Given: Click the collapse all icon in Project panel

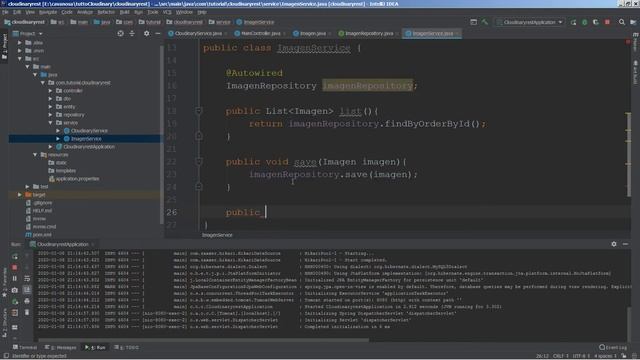Looking at the screenshot, I should tap(132, 33).
